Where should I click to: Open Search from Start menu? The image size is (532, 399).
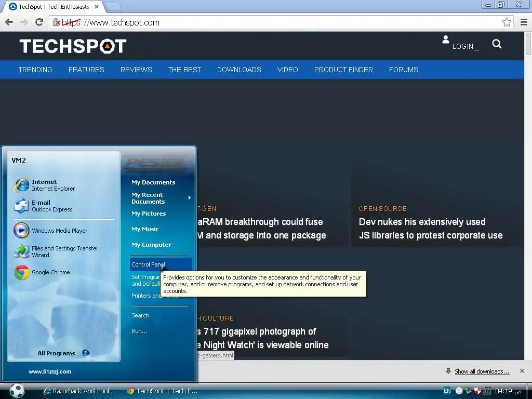point(140,315)
